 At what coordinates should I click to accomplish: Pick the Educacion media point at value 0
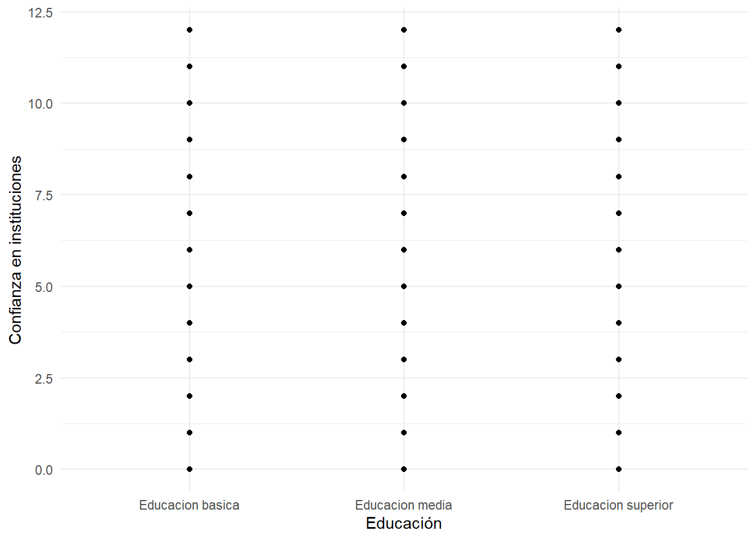(404, 469)
